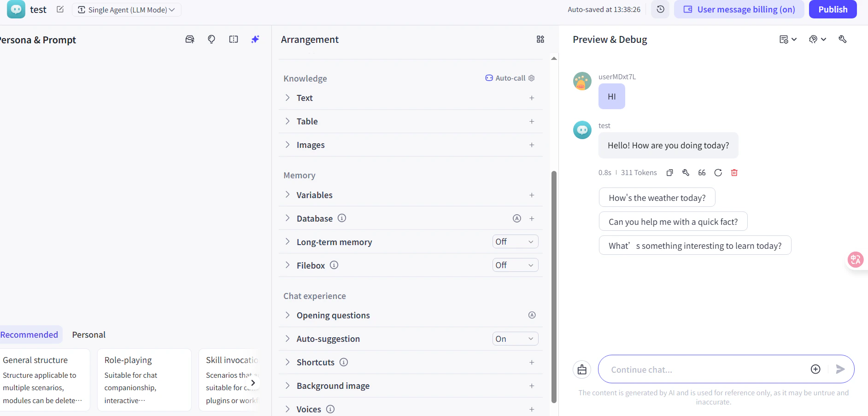868x416 pixels.
Task: Regenerate the bot response
Action: 718,173
